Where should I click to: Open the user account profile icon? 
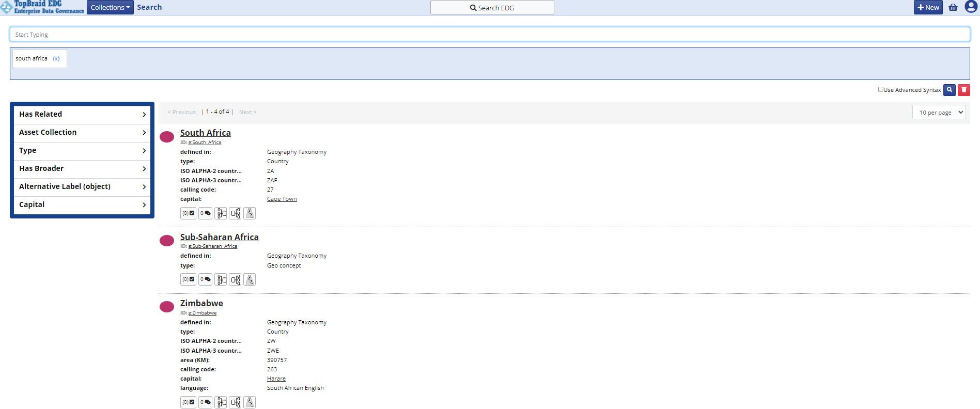coord(971,7)
